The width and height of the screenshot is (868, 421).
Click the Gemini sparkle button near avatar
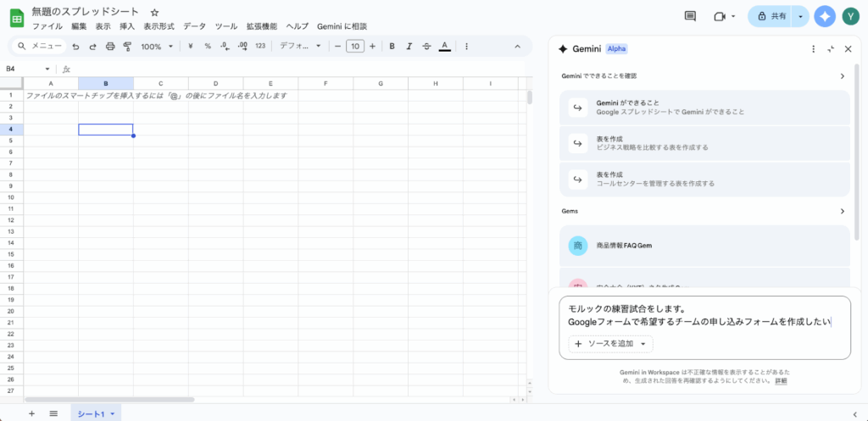824,16
